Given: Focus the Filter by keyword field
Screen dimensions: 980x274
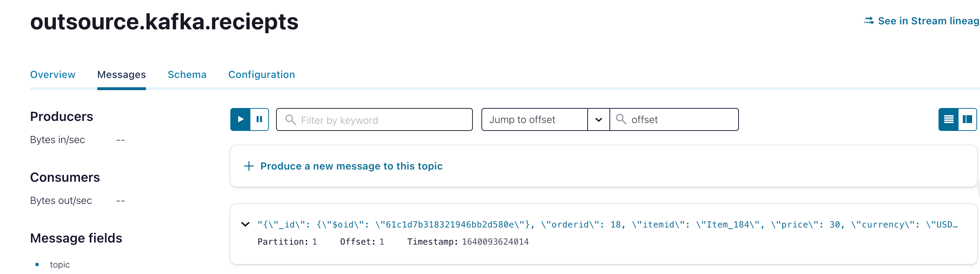Looking at the screenshot, I should [374, 119].
